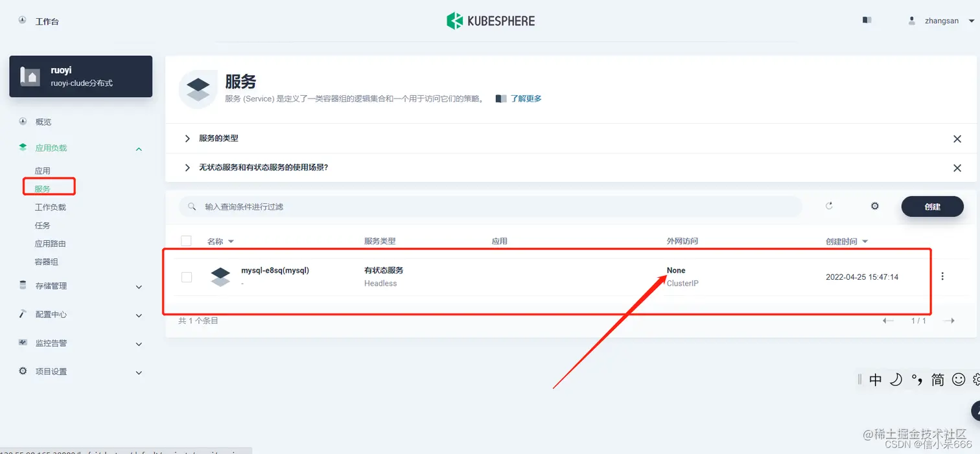Open the 了解更多 link
The width and height of the screenshot is (980, 454).
click(525, 98)
